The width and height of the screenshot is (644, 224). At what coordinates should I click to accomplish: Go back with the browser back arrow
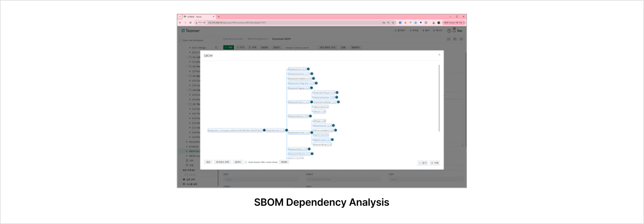click(x=180, y=22)
